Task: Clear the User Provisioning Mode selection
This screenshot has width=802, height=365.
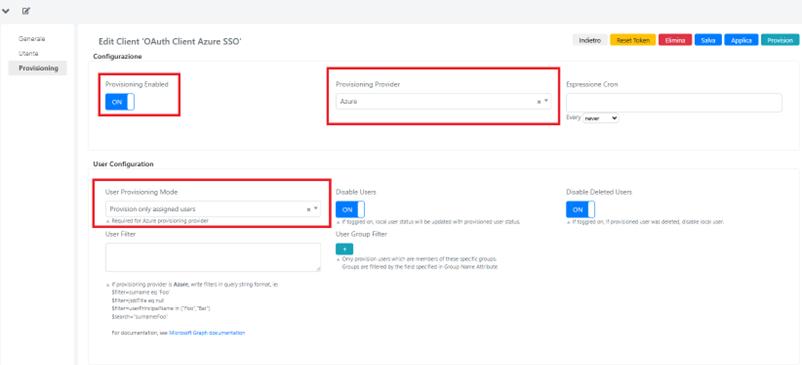Action: coord(308,210)
